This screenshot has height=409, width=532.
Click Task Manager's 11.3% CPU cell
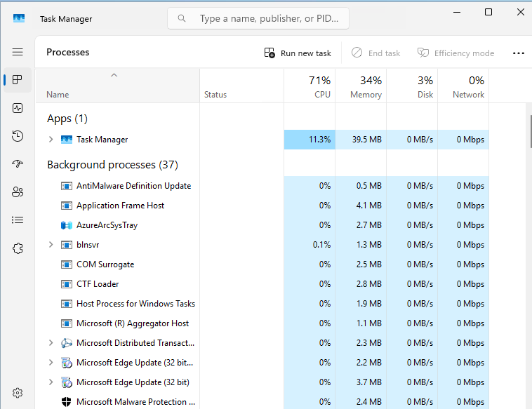[310, 140]
